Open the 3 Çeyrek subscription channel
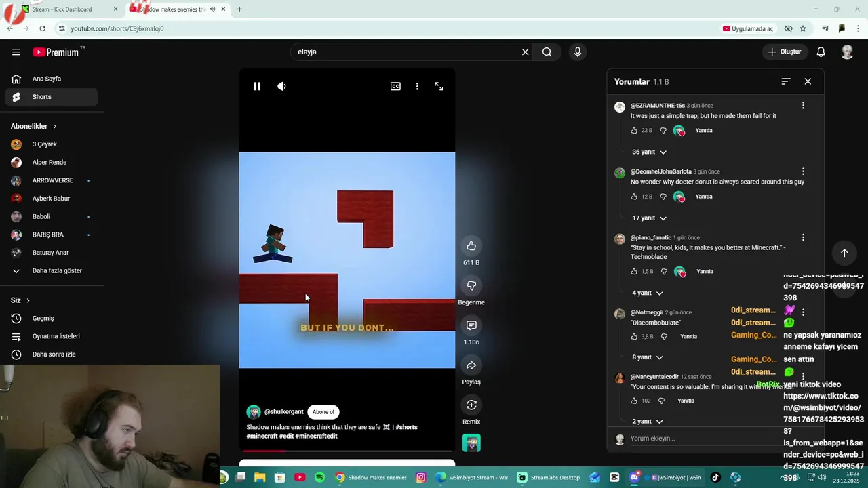Screen dimensions: 868x488 (52, 144)
